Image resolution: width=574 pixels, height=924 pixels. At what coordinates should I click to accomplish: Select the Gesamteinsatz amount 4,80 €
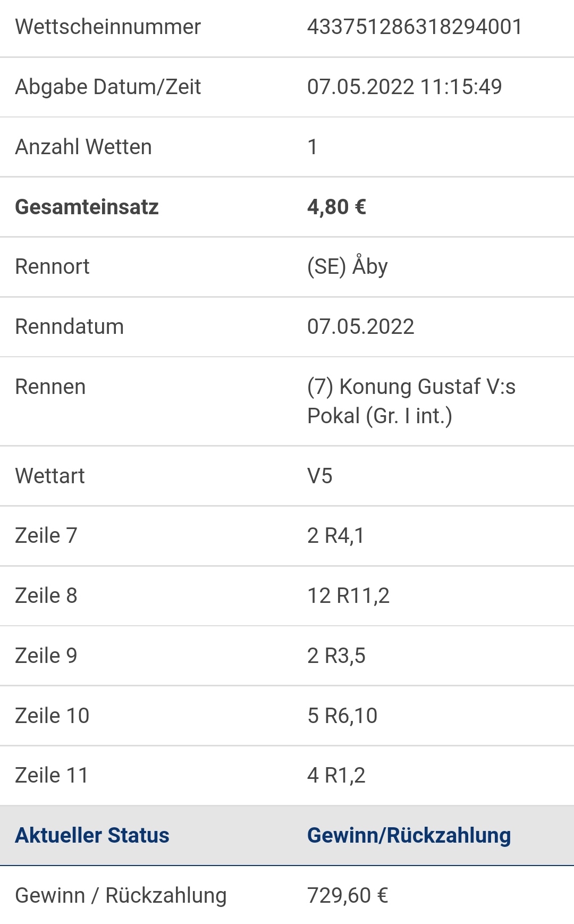coord(337,207)
